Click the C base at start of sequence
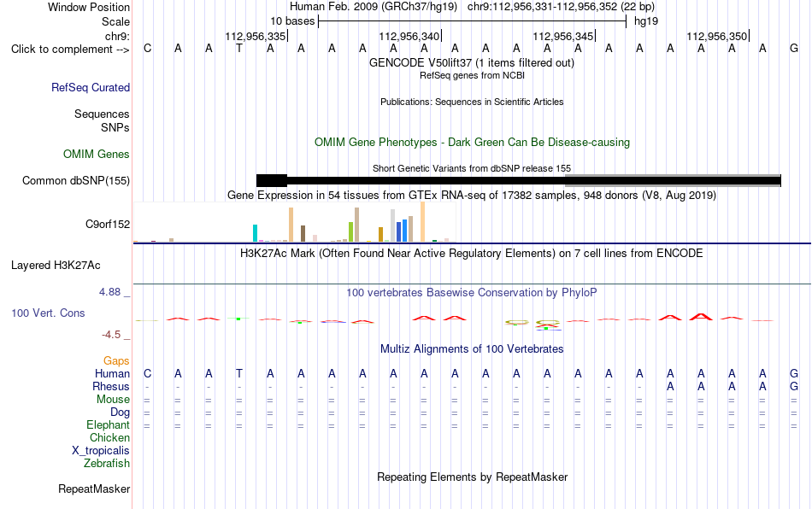Viewport: 812px width, 509px height. pos(148,49)
